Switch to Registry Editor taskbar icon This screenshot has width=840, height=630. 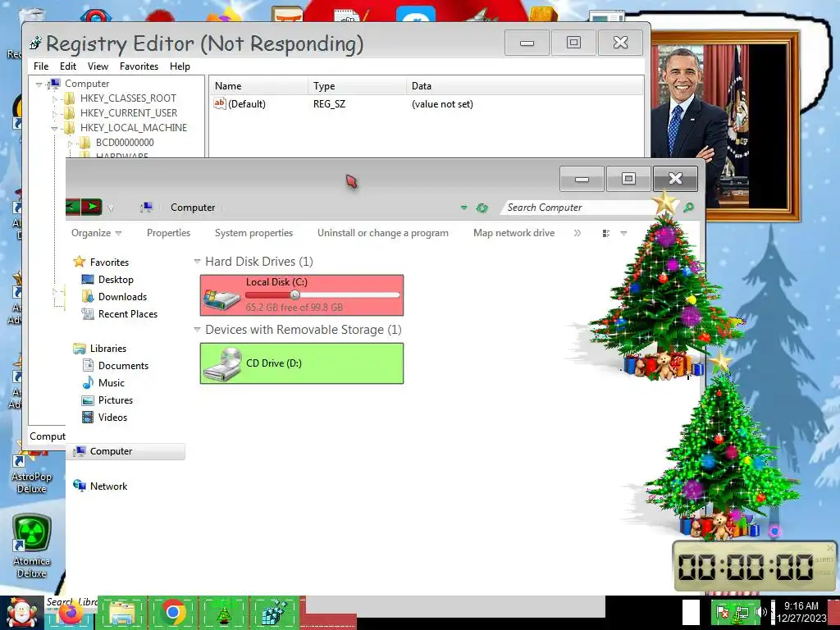pos(275,613)
